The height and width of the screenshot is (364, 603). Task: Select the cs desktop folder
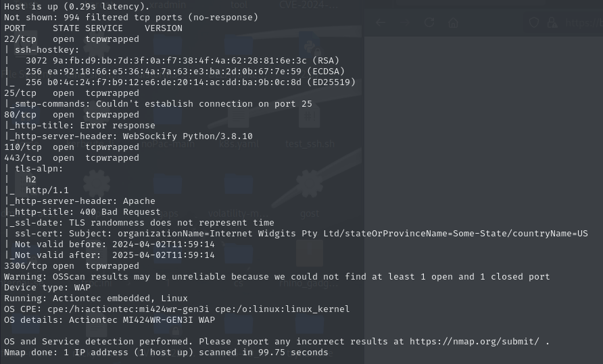click(x=239, y=255)
